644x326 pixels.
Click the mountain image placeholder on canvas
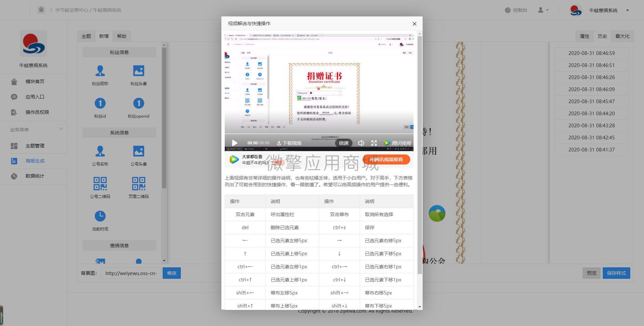coord(437,213)
